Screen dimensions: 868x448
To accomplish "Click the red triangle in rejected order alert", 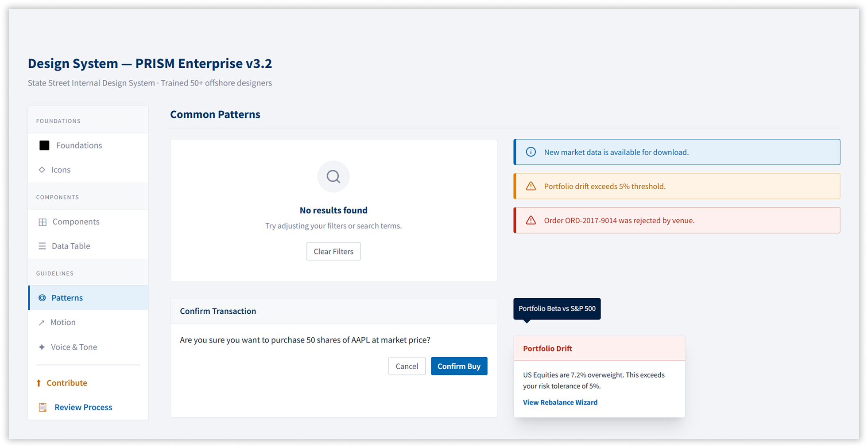I will pyautogui.click(x=531, y=220).
